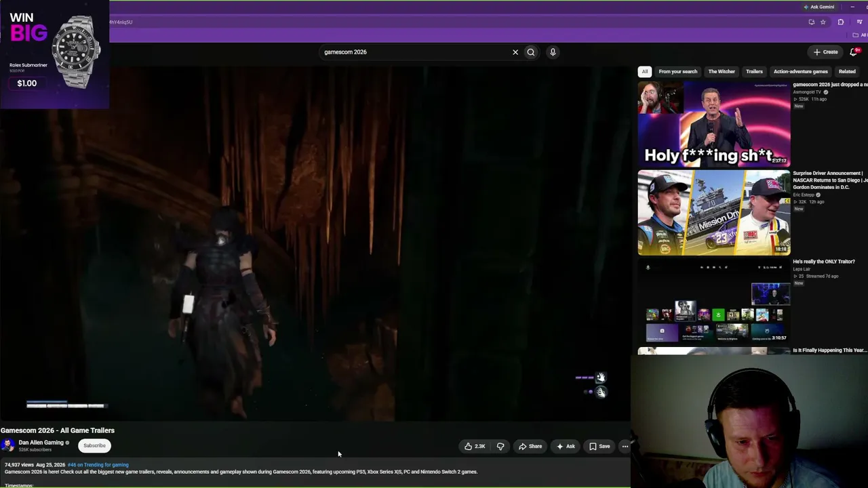Click the Rolex Submariner Win Big ad
868x488 pixels.
[x=54, y=54]
